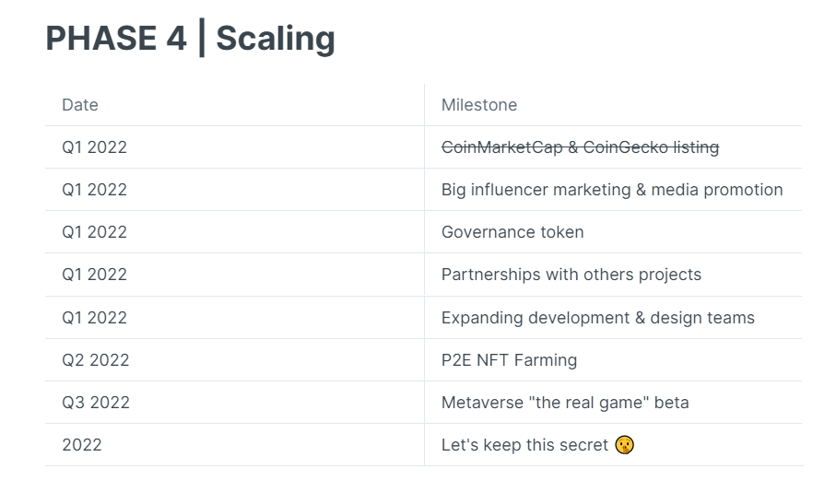
Task: Click the Let's keep this secret text
Action: (x=524, y=445)
